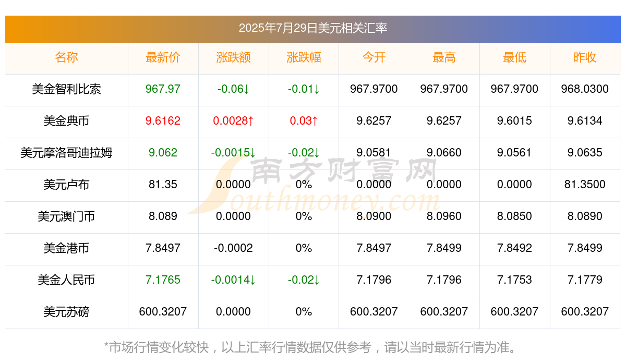Click latest price 9.062
Screen dimensions: 626x364
[x=163, y=153]
